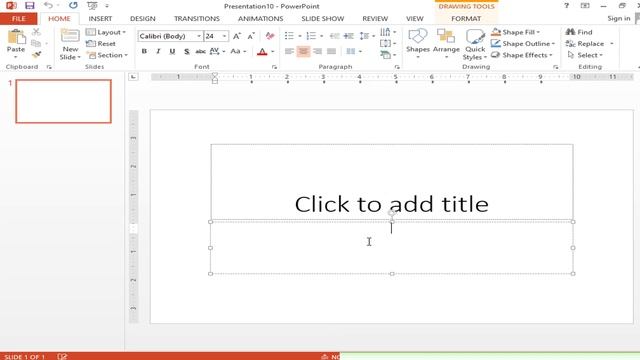Decrease font size with smaller A icon
This screenshot has width=640, height=360.
click(x=251, y=36)
